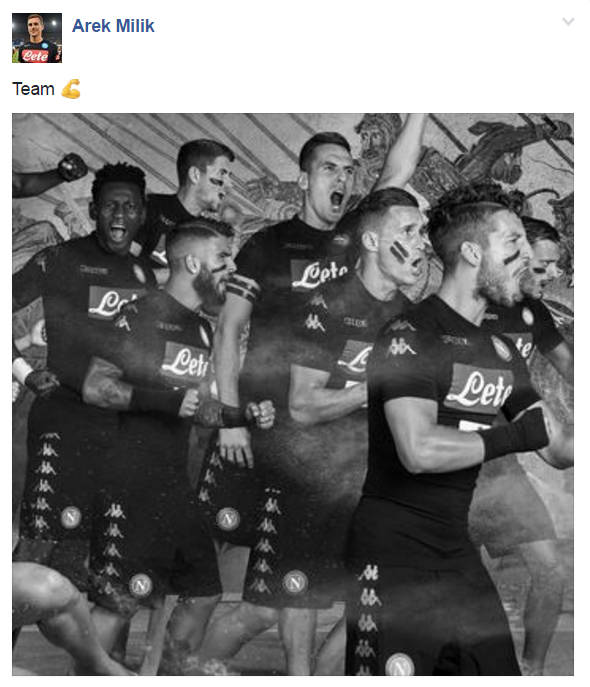Expand the post options chevron
This screenshot has height=687, width=590.
pyautogui.click(x=568, y=21)
